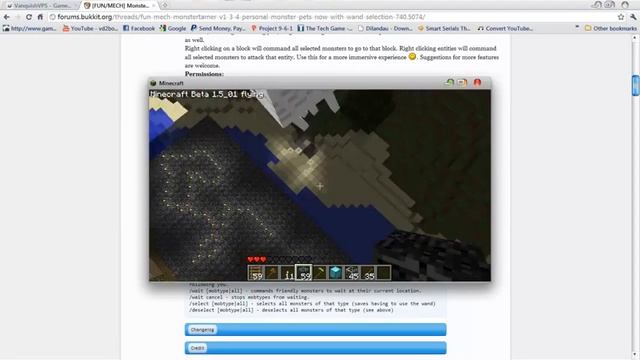Viewport: 640px width, 360px height.
Task: Bookmark this page with the star icon
Action: pyautogui.click(x=621, y=17)
